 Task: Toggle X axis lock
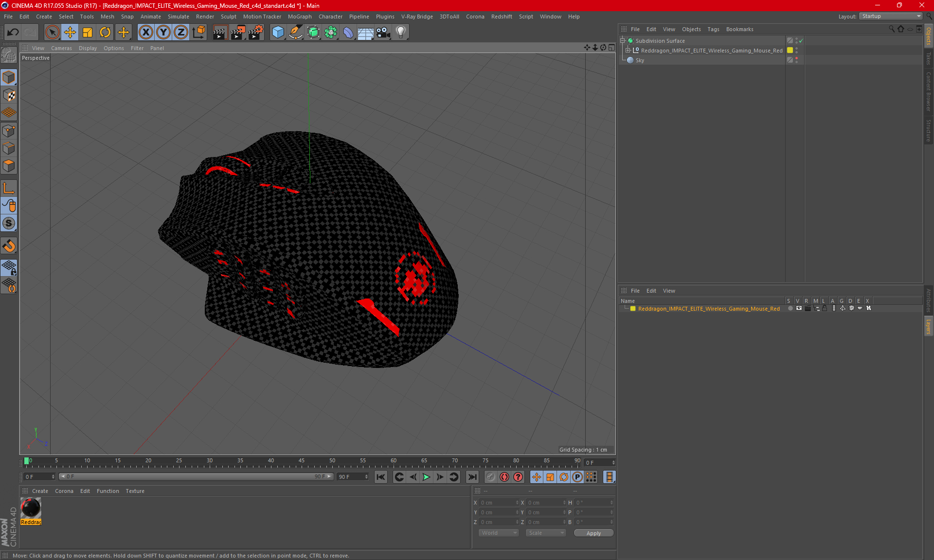[145, 32]
